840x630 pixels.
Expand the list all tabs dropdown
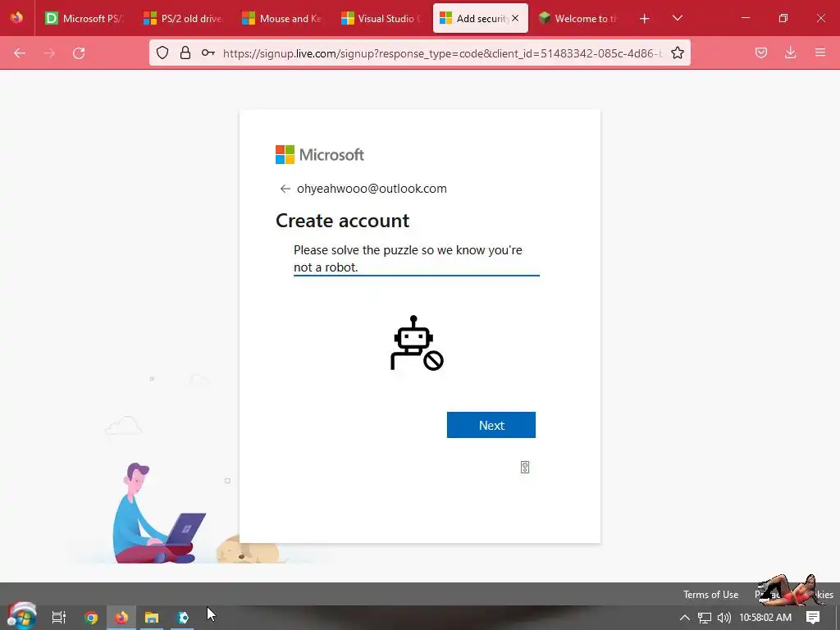pos(677,18)
